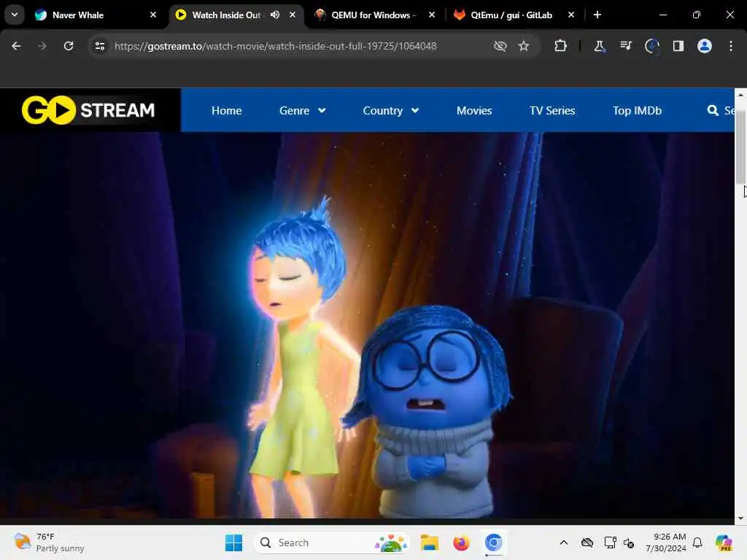
Task: Expand the Country dropdown
Action: tap(391, 111)
